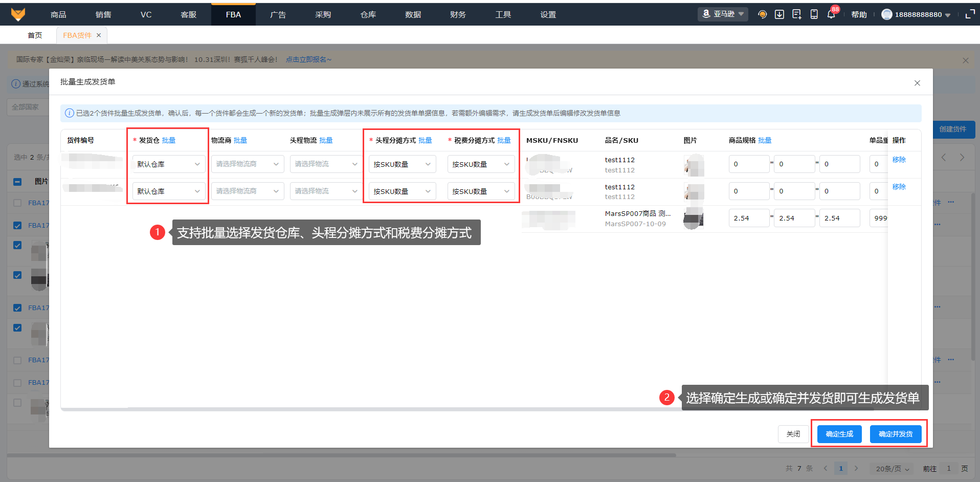980x482 pixels.
Task: Click 创建货件 button in background
Action: click(952, 129)
